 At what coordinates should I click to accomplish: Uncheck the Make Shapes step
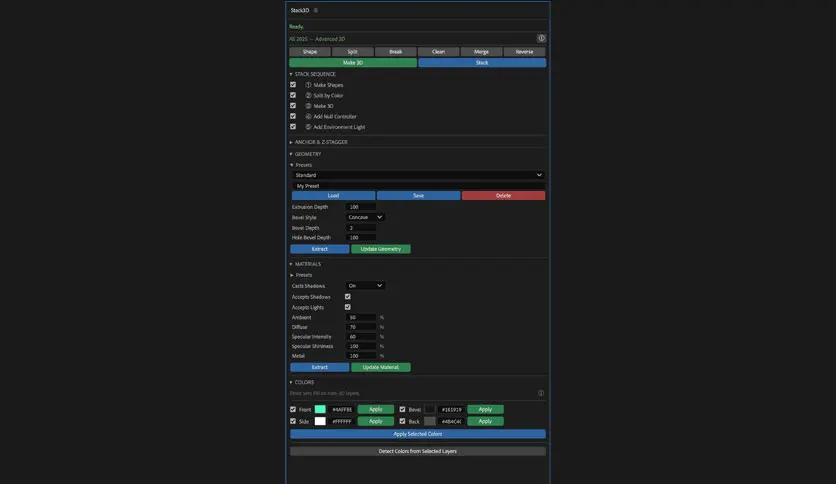pyautogui.click(x=293, y=85)
